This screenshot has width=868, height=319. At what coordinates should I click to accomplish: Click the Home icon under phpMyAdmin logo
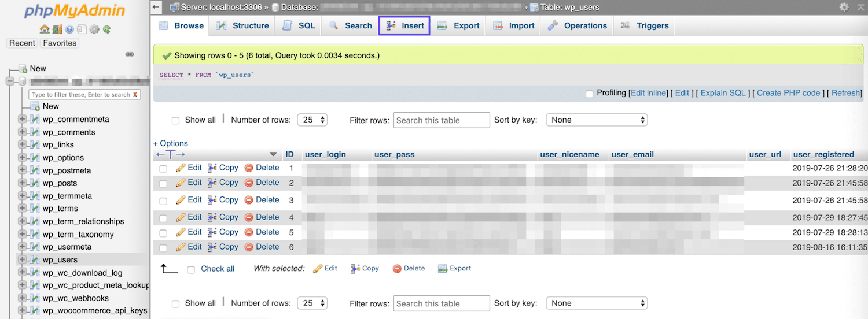point(44,29)
